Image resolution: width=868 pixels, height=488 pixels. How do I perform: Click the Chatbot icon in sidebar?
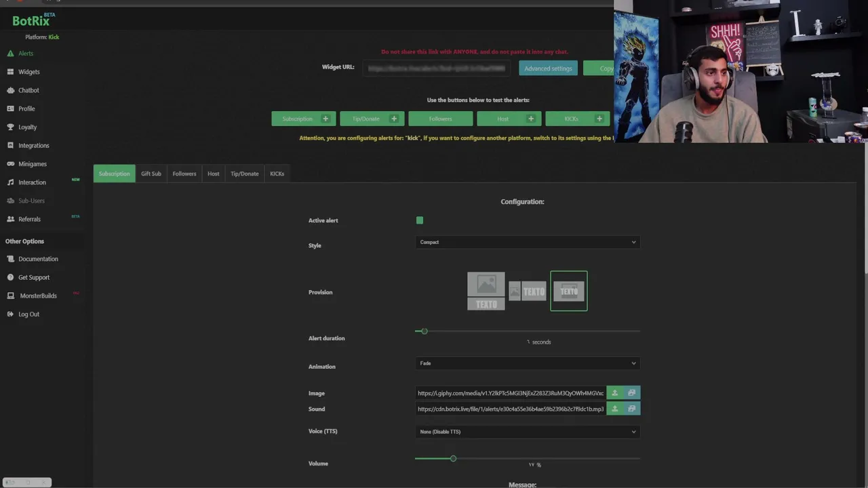[x=10, y=89]
